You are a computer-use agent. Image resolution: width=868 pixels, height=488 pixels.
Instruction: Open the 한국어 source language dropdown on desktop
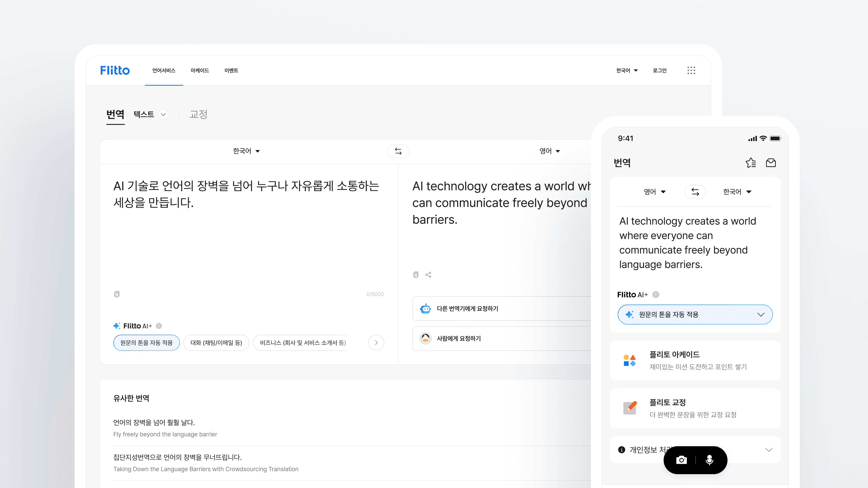tap(246, 151)
